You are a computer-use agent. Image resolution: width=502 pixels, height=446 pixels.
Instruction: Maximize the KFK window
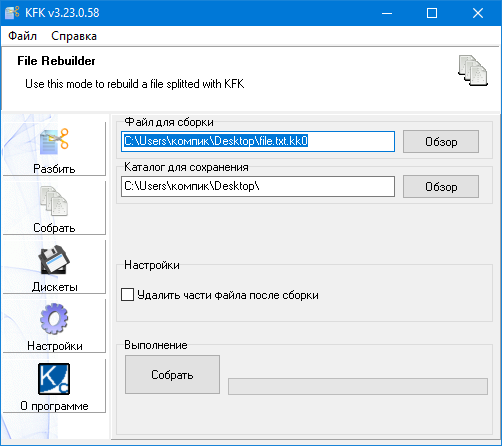coord(432,13)
